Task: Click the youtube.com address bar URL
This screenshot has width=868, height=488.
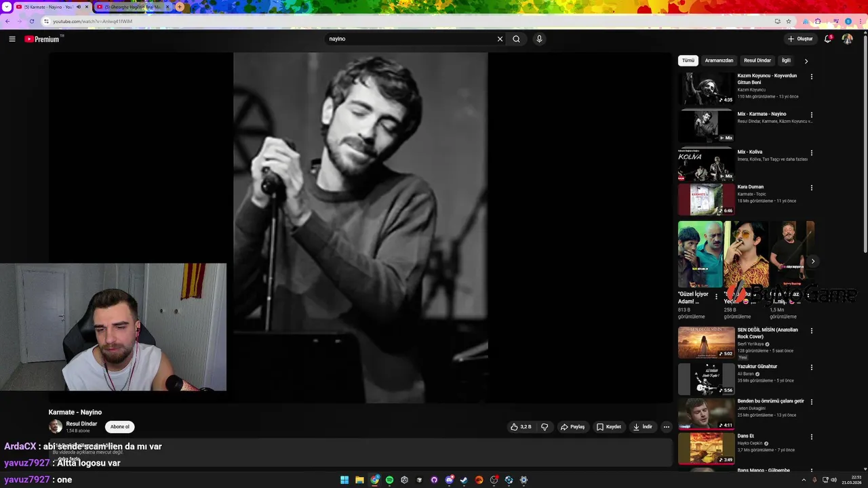Action: [93, 21]
